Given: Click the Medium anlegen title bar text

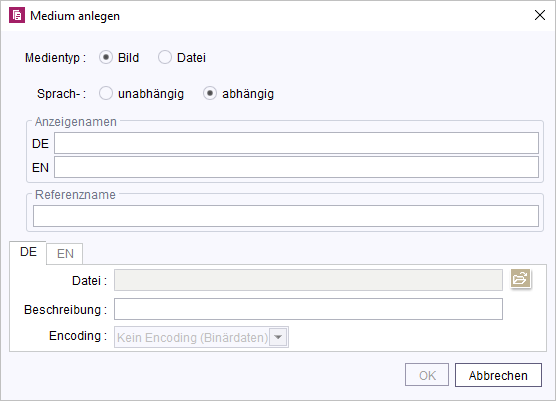Looking at the screenshot, I should coord(75,16).
